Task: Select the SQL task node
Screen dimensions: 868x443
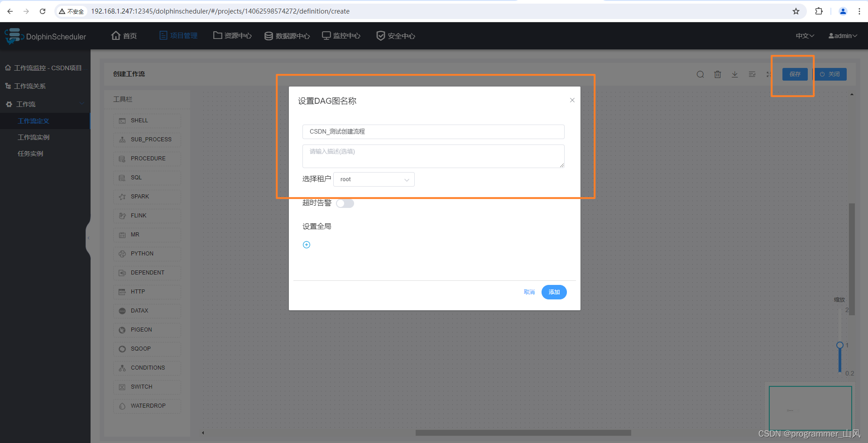Action: pos(147,178)
